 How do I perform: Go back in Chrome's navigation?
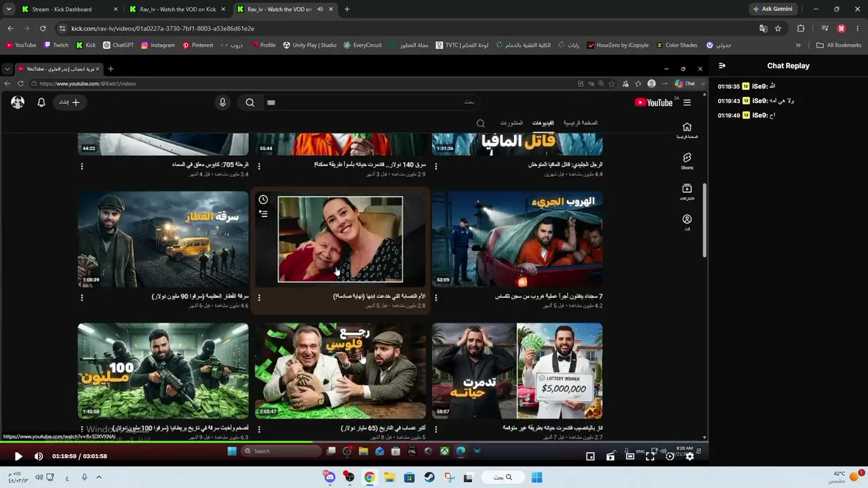pyautogui.click(x=10, y=28)
